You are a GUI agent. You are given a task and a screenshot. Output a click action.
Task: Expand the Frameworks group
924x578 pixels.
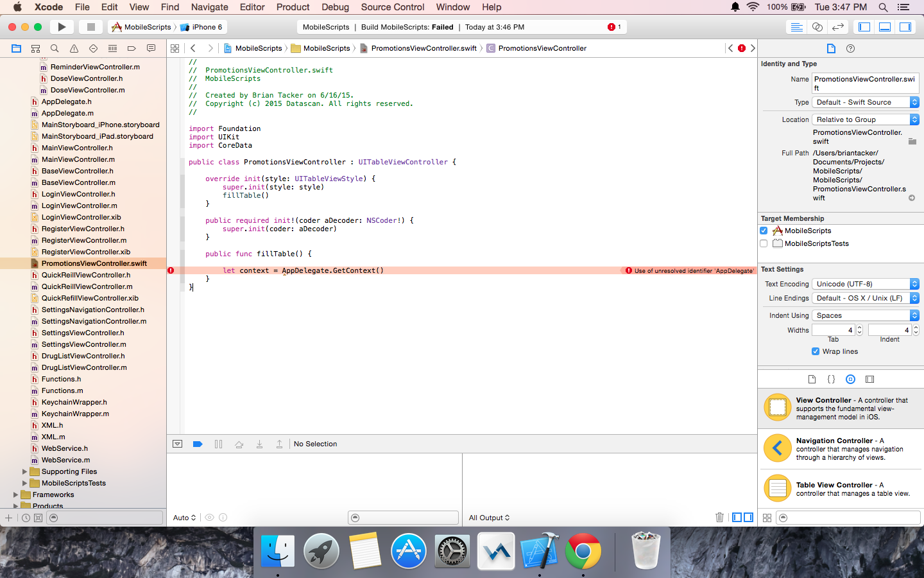(16, 495)
